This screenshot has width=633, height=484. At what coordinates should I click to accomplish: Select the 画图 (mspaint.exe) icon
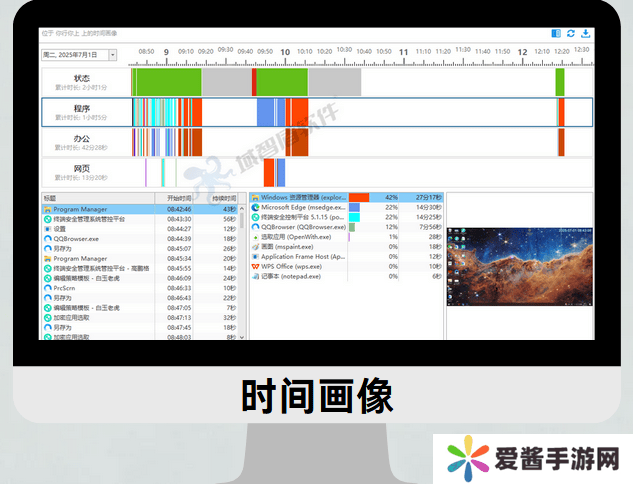(x=256, y=246)
